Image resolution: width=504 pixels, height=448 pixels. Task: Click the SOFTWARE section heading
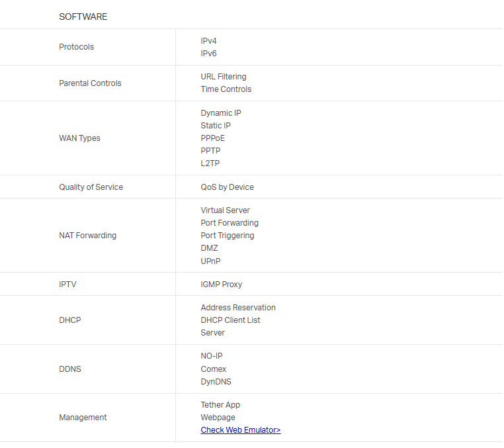click(x=83, y=17)
